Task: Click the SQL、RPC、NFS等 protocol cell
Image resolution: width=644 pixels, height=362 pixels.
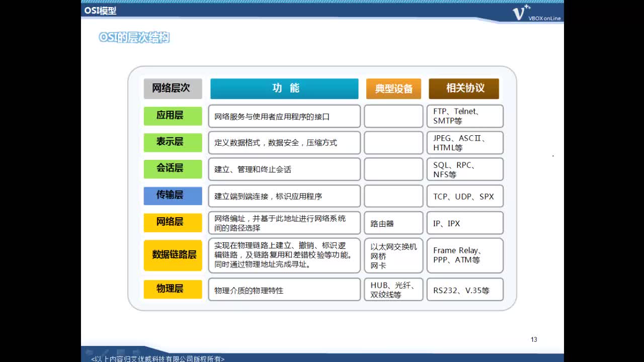Action: click(x=465, y=169)
